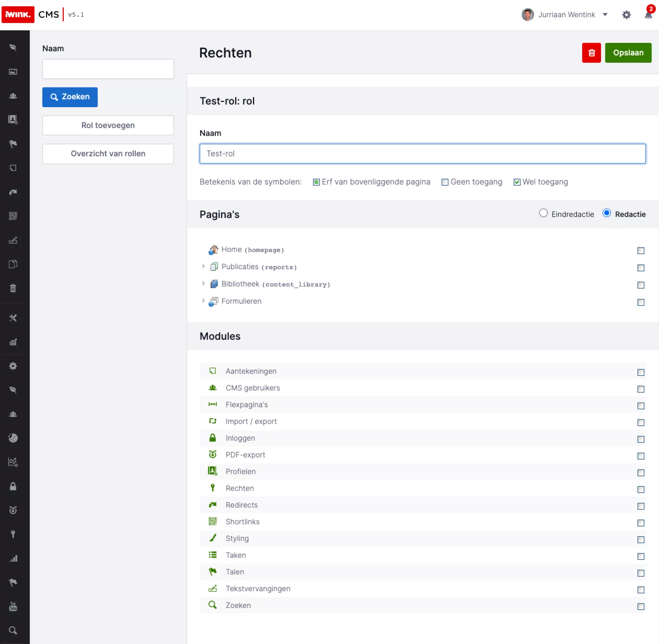
Task: Enable the CMS gebruikers module checkbox
Action: [640, 389]
